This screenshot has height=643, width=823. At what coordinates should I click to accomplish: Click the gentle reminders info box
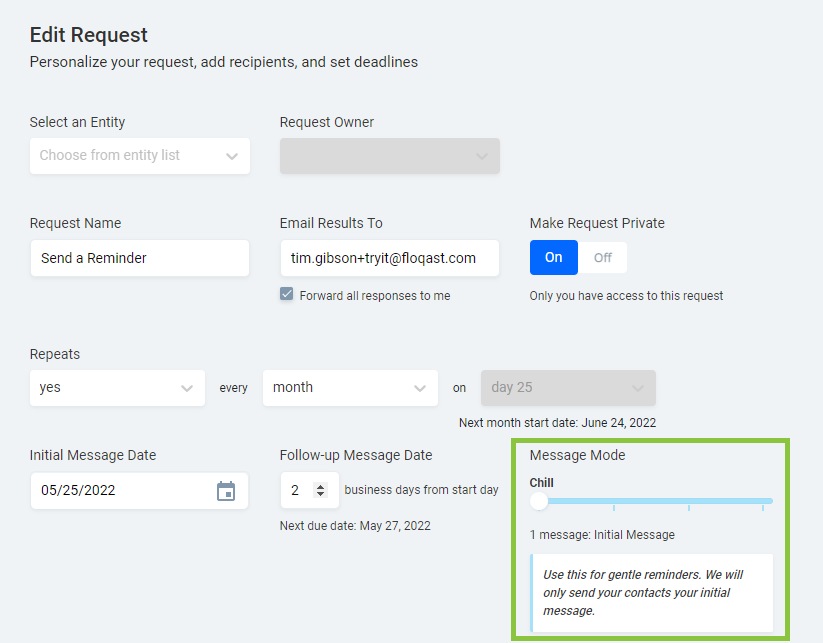pyautogui.click(x=651, y=592)
